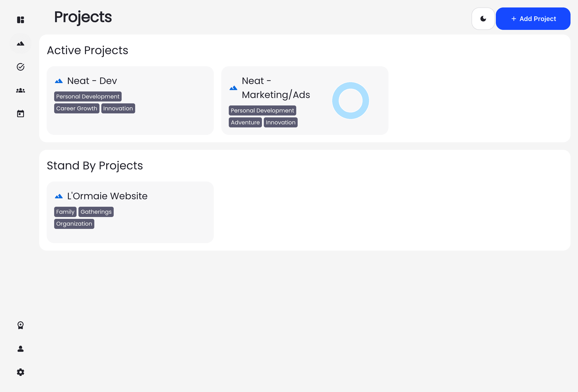Toggle dark mode with the moon button

[x=483, y=18]
